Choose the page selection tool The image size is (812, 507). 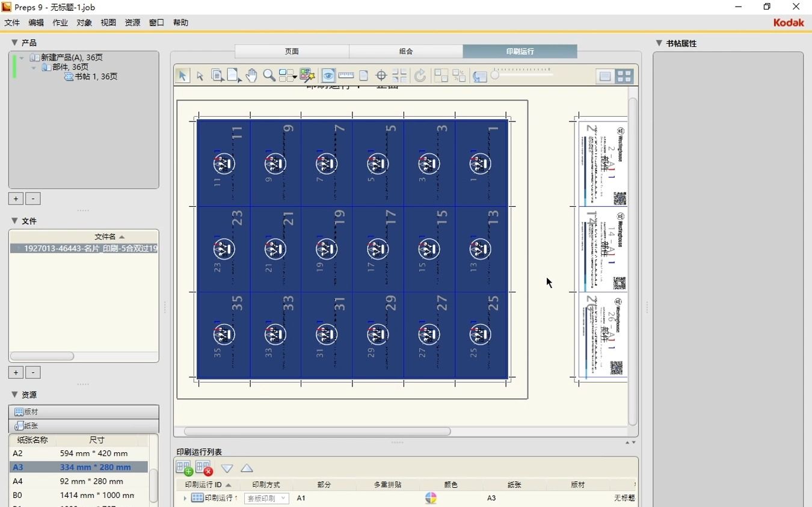click(235, 76)
